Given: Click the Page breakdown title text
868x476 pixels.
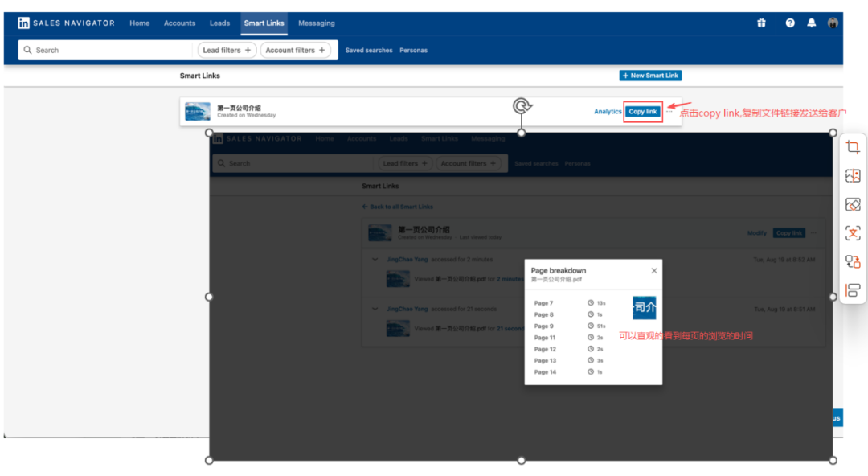Looking at the screenshot, I should pyautogui.click(x=558, y=270).
